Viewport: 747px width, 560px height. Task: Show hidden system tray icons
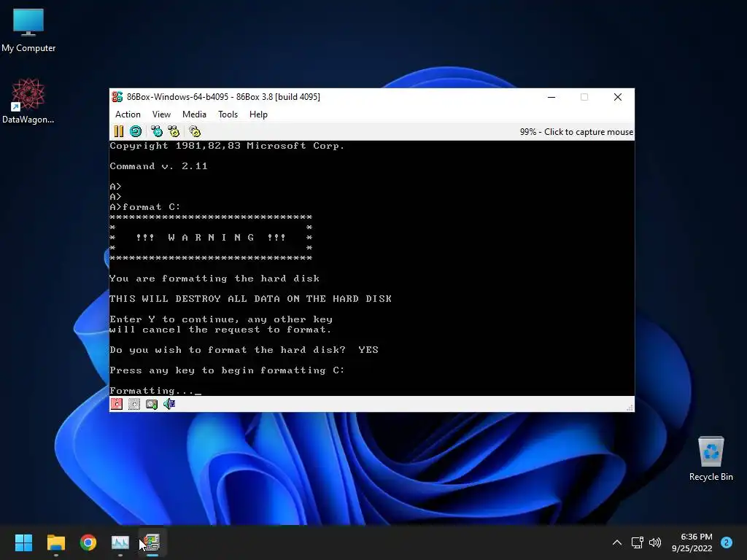[617, 542]
